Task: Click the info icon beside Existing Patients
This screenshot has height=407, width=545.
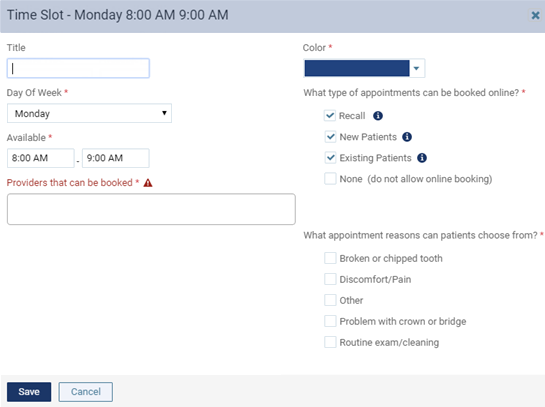Action: [x=422, y=158]
